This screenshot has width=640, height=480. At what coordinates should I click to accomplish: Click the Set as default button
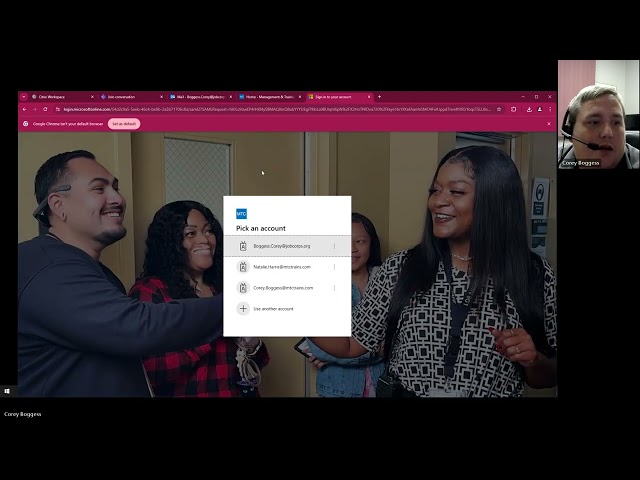click(124, 124)
